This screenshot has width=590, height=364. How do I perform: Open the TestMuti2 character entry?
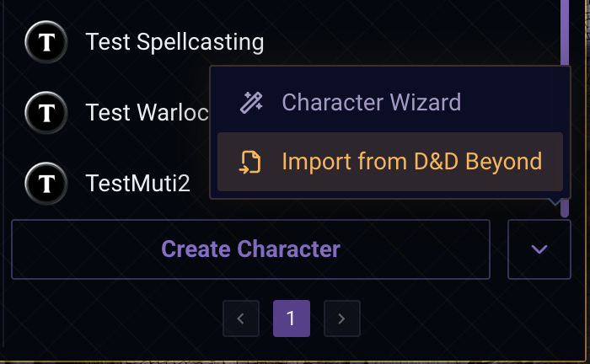point(137,183)
